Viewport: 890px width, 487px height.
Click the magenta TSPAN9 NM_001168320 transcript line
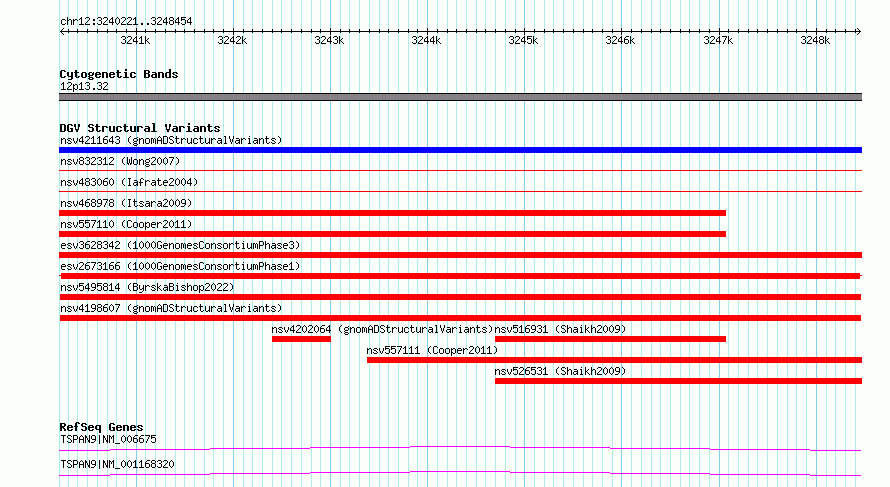[460, 473]
